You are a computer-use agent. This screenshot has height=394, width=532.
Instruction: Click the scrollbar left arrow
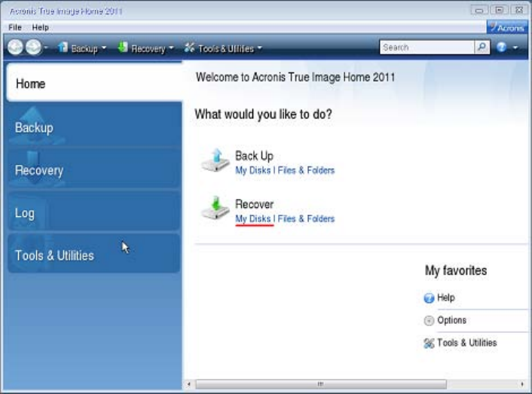(x=188, y=384)
